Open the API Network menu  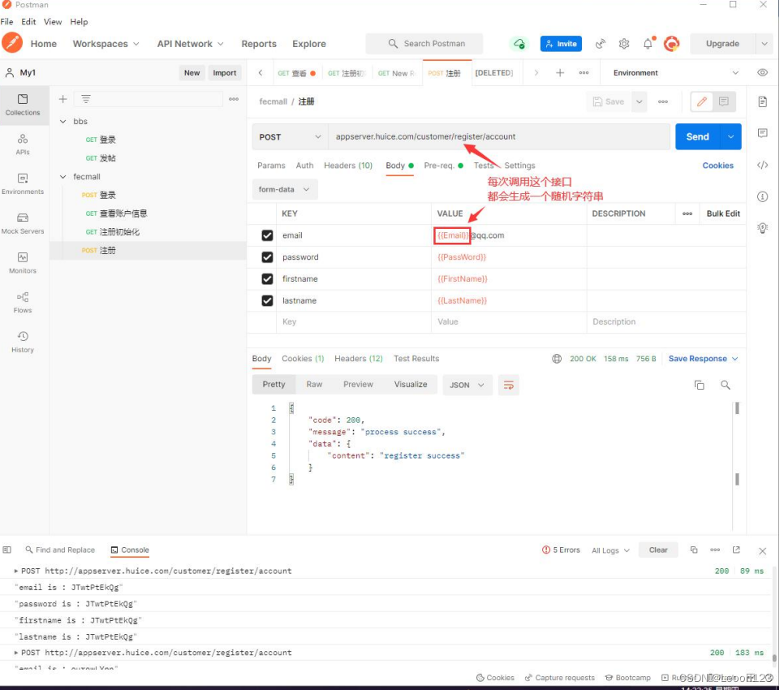click(190, 44)
